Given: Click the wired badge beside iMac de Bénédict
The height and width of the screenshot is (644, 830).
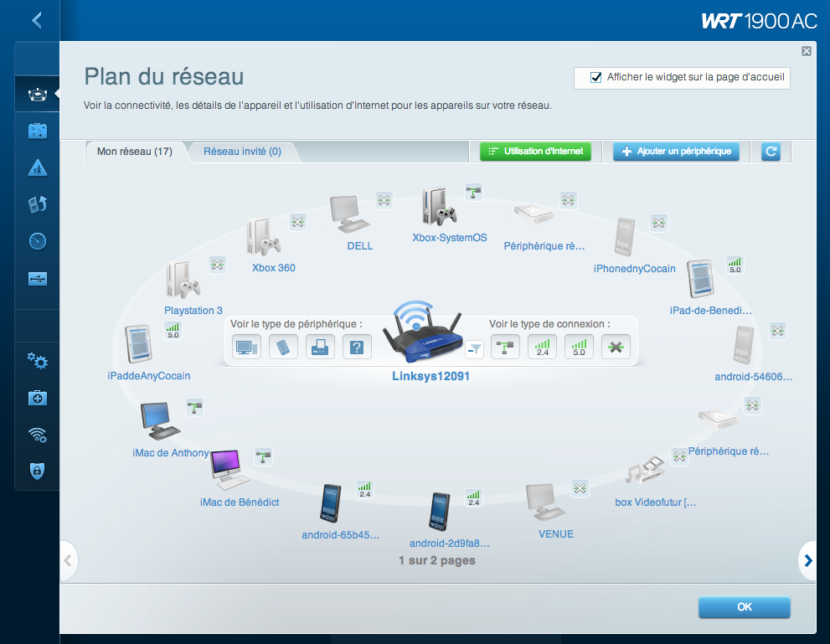Looking at the screenshot, I should pos(264,456).
